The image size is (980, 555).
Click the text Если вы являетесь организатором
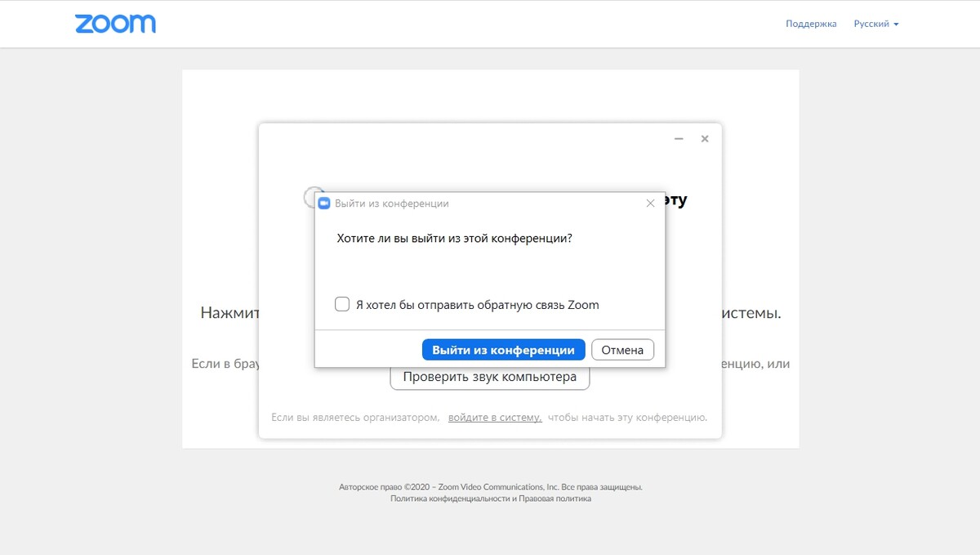355,417
